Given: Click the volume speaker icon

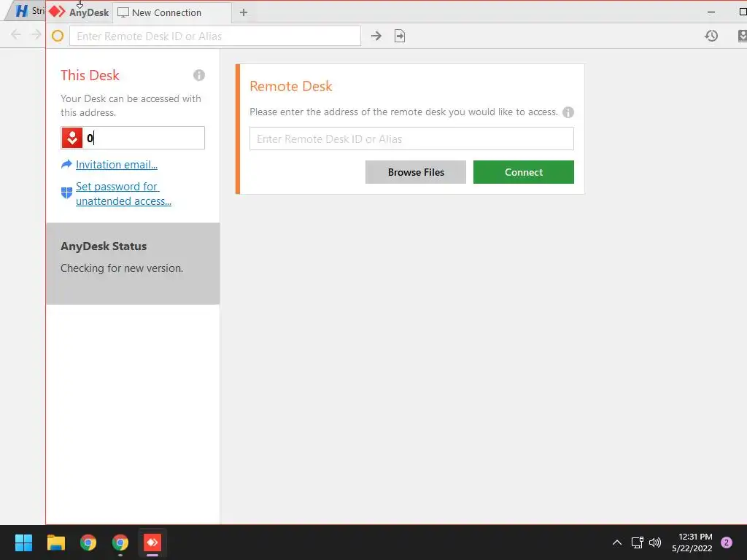Looking at the screenshot, I should [656, 542].
